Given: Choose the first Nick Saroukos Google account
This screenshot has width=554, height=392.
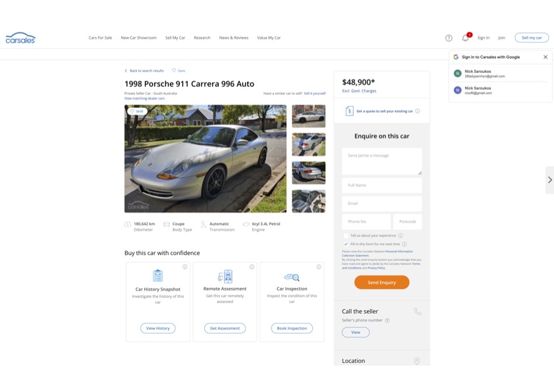Looking at the screenshot, I should point(500,74).
